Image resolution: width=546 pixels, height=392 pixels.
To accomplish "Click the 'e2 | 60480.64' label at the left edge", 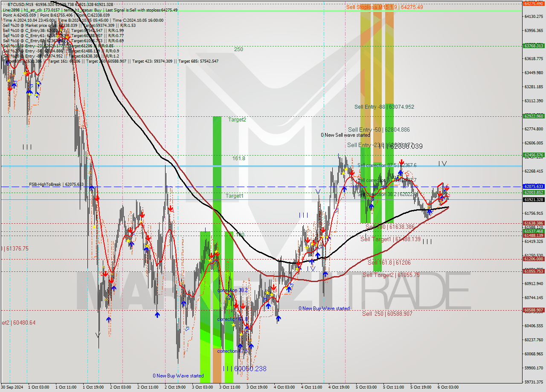I will tap(18, 323).
